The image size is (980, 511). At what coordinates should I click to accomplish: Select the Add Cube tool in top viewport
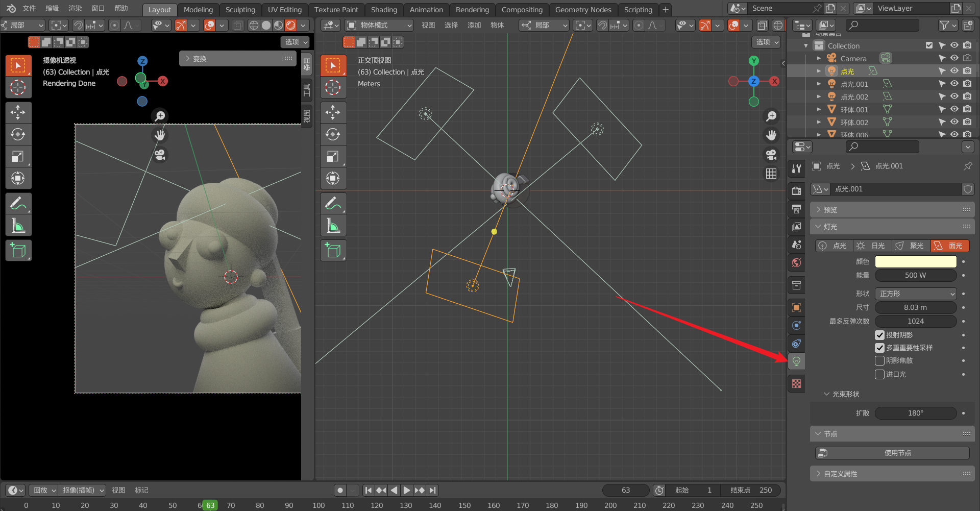(333, 251)
